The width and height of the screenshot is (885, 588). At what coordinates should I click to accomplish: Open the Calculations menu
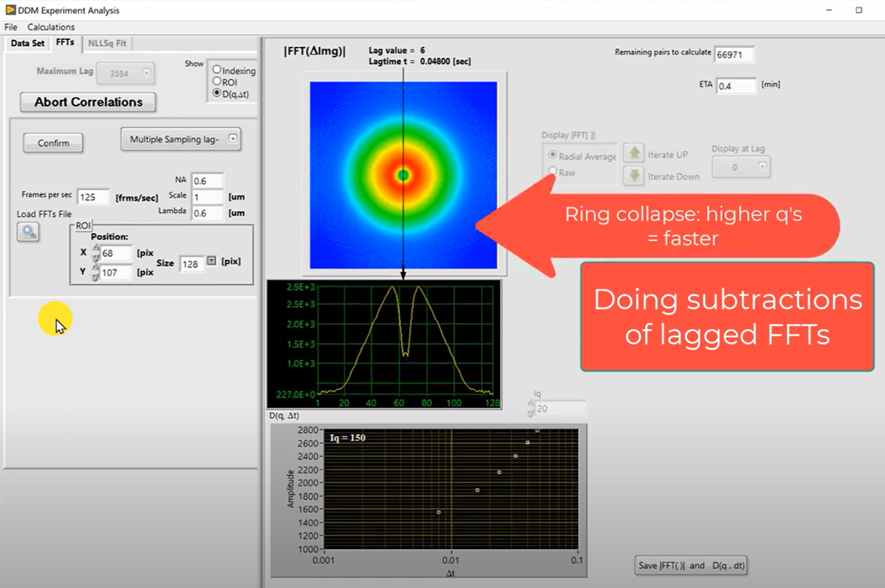coord(51,27)
